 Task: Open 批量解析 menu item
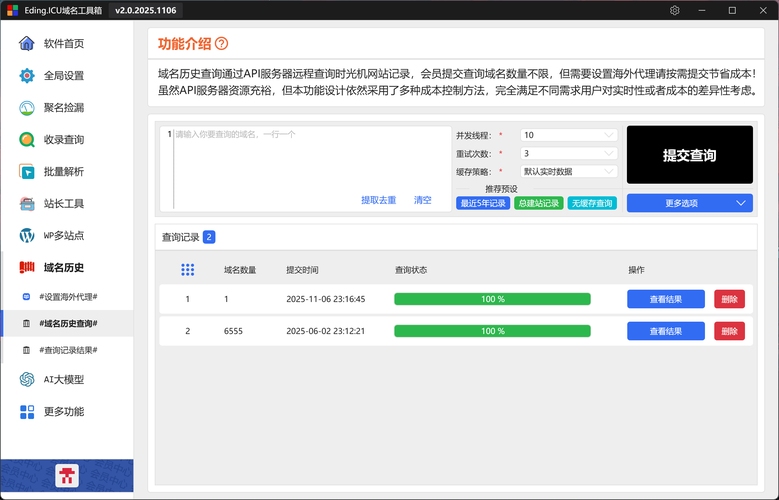tap(67, 172)
